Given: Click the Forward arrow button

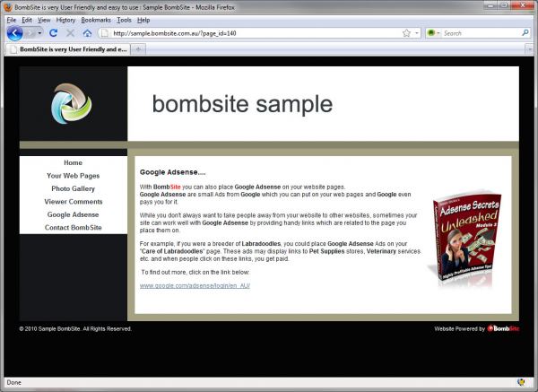Looking at the screenshot, I should 30,33.
